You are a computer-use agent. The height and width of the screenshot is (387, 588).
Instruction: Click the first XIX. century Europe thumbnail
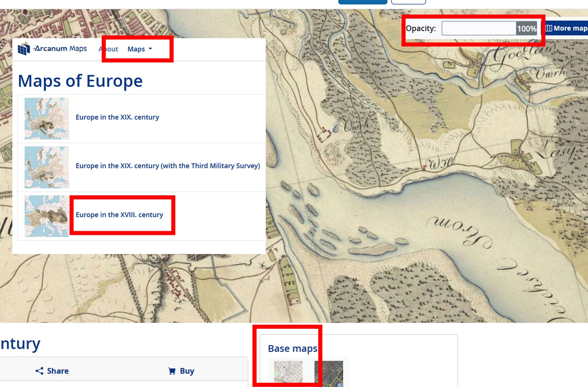(x=46, y=118)
